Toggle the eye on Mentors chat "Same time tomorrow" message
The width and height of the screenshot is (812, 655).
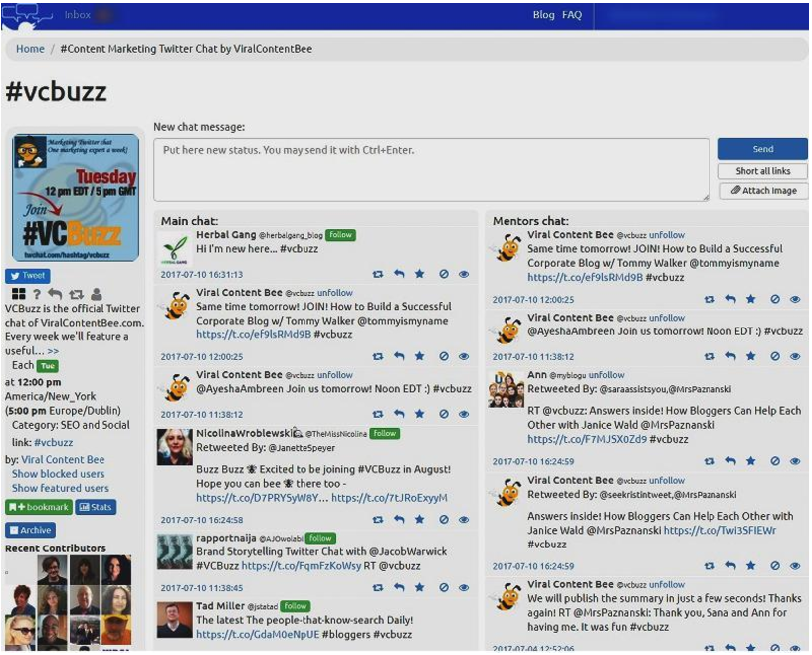tap(795, 299)
